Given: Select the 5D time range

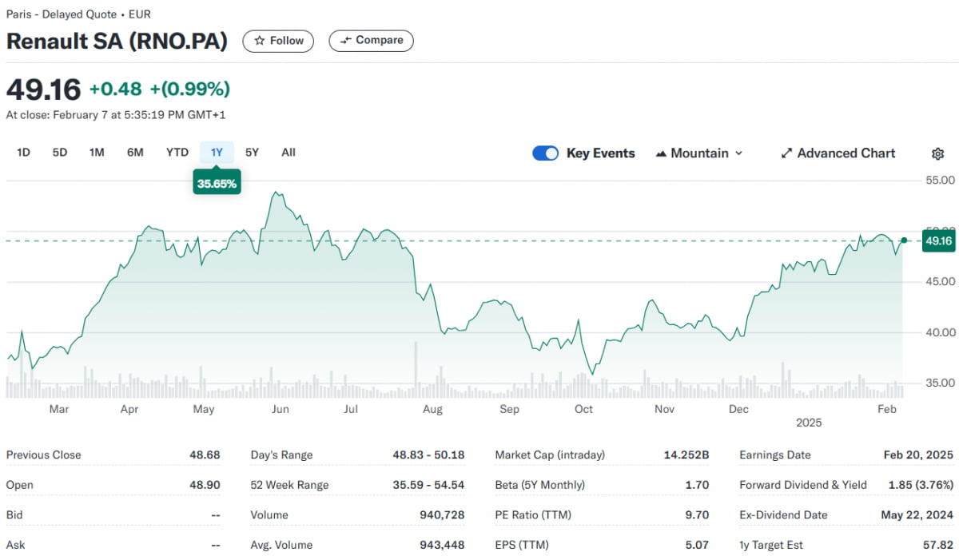Looking at the screenshot, I should click(x=60, y=152).
